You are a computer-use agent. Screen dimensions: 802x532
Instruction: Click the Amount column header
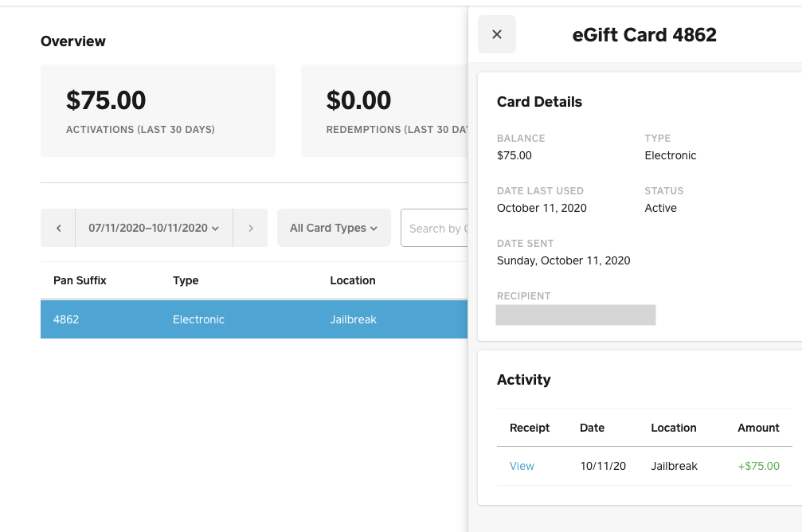(758, 428)
